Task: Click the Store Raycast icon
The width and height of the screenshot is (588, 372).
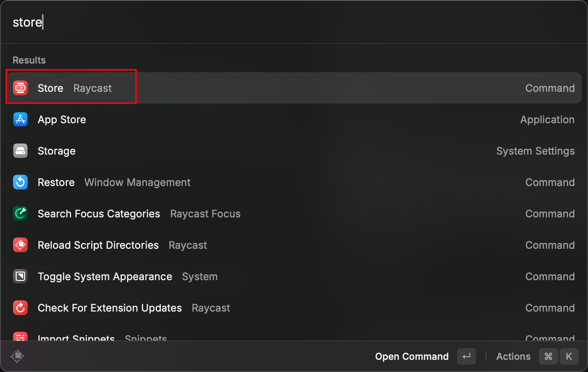Action: 20,88
